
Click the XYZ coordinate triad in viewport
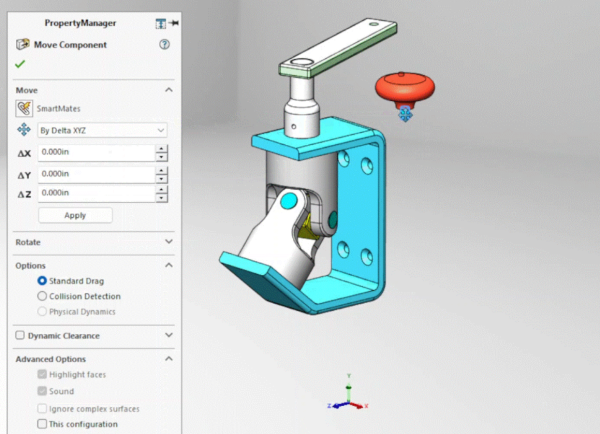(347, 398)
